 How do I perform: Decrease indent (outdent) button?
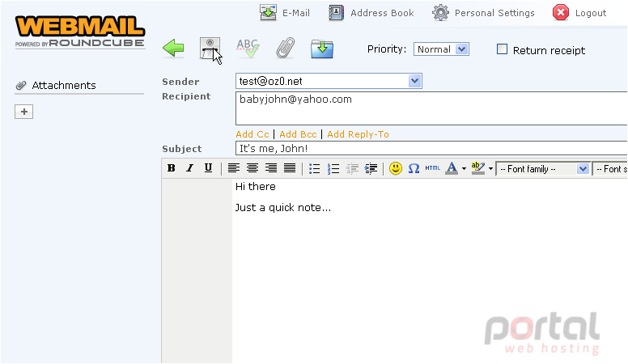352,168
